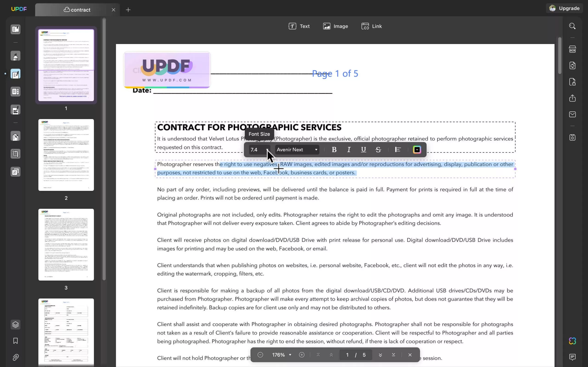This screenshot has width=588, height=367.
Task: Open the font color swatch picker
Action: (417, 150)
